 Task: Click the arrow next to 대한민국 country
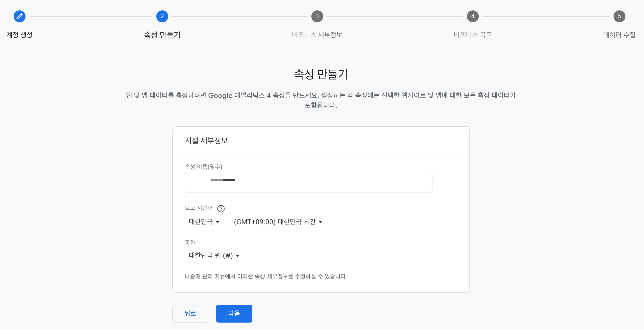click(217, 222)
